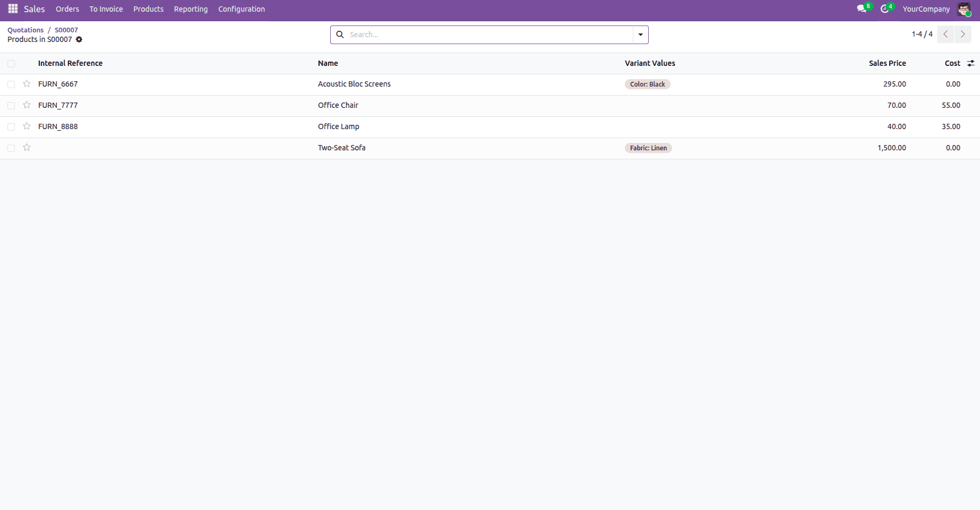Screen dimensions: 980x510
Task: Sort by Sales Price column header
Action: pyautogui.click(x=888, y=63)
